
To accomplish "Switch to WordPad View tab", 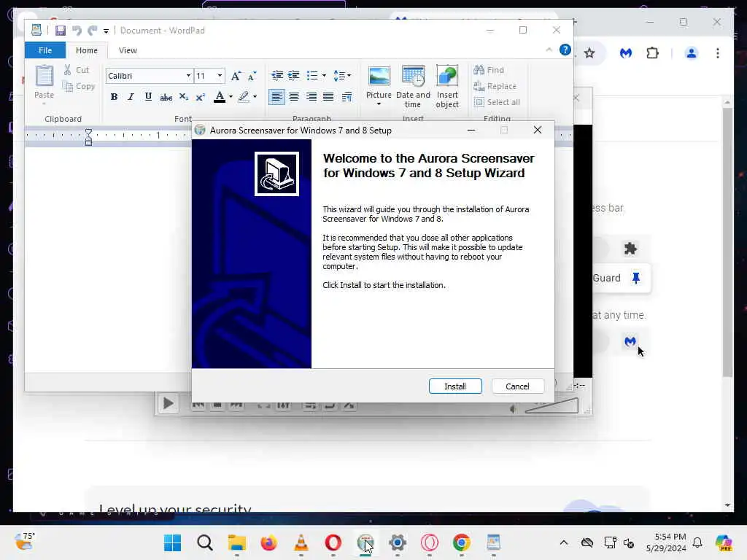I will click(128, 50).
